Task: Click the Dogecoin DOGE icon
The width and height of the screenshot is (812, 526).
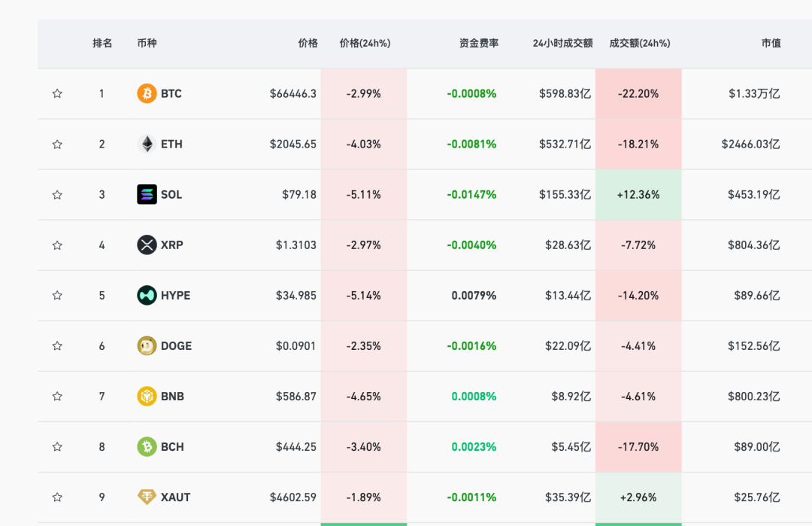Action: 147,346
